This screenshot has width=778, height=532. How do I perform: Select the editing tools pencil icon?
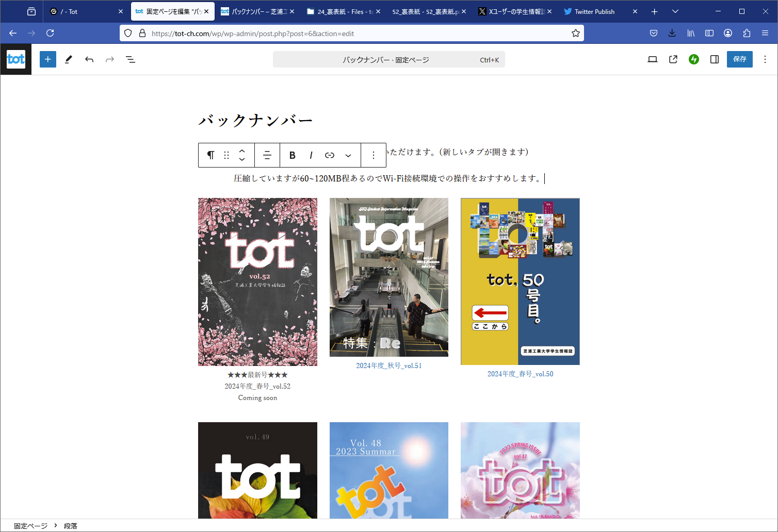coord(68,59)
